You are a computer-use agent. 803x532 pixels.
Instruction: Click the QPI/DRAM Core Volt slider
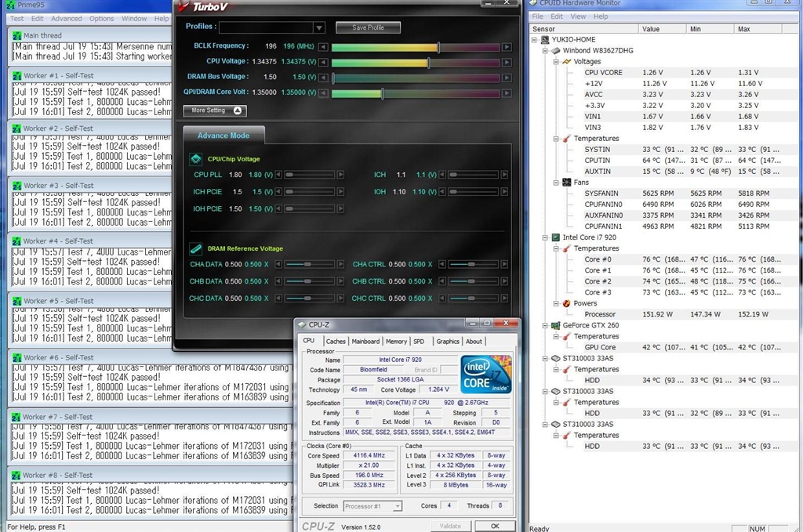(416, 93)
